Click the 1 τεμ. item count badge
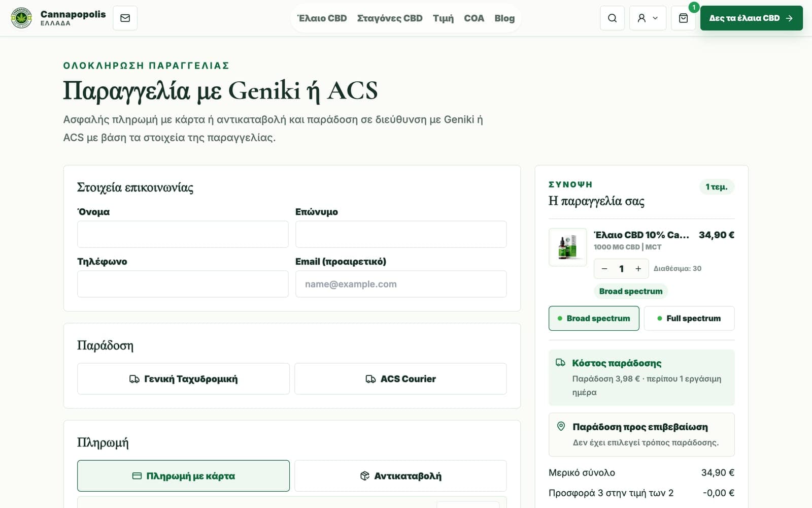812x508 pixels. point(717,187)
